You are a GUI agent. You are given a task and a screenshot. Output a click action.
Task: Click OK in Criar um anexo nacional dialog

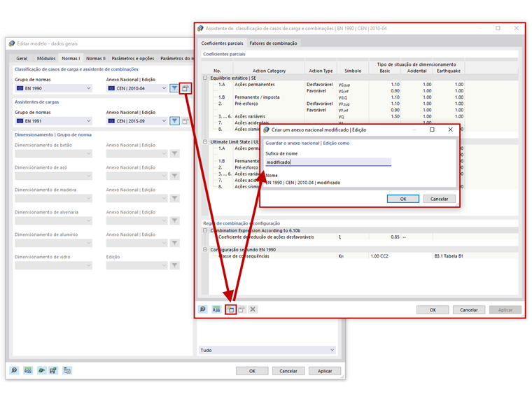click(403, 199)
